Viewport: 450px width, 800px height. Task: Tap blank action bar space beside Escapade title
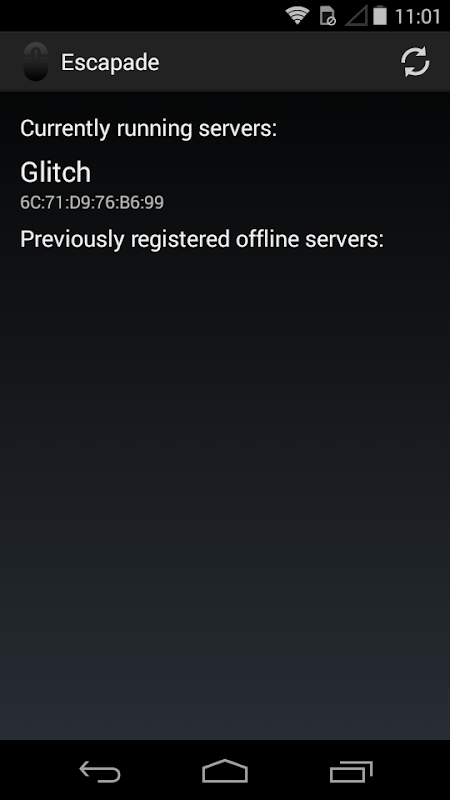tap(278, 62)
